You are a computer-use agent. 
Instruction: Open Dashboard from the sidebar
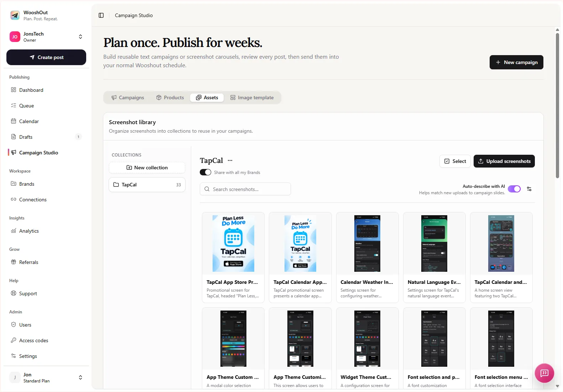(46, 90)
